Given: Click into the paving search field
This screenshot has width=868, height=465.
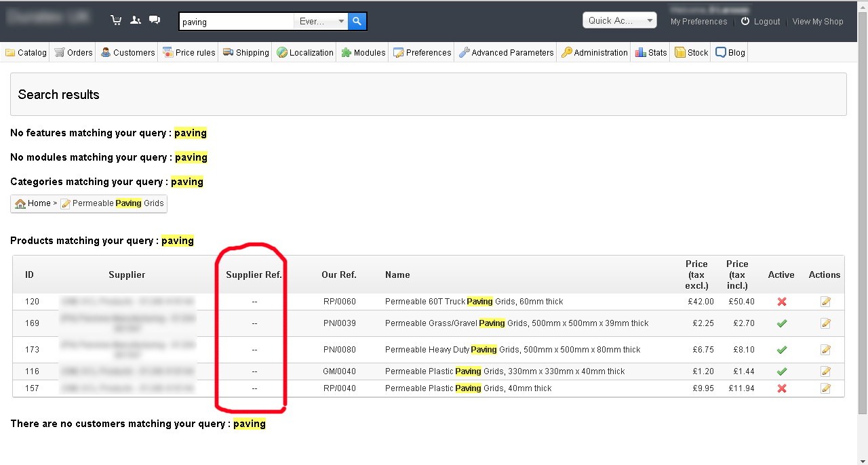Looking at the screenshot, I should click(237, 22).
